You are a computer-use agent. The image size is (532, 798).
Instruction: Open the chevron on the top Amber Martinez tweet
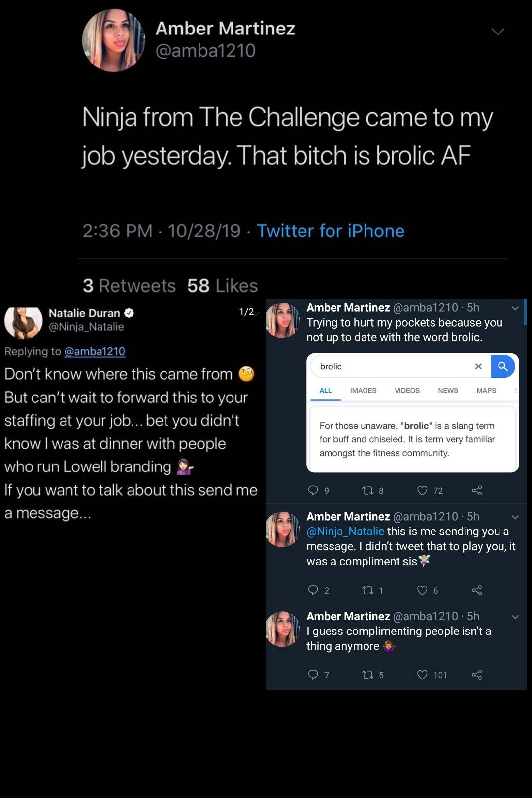[498, 31]
